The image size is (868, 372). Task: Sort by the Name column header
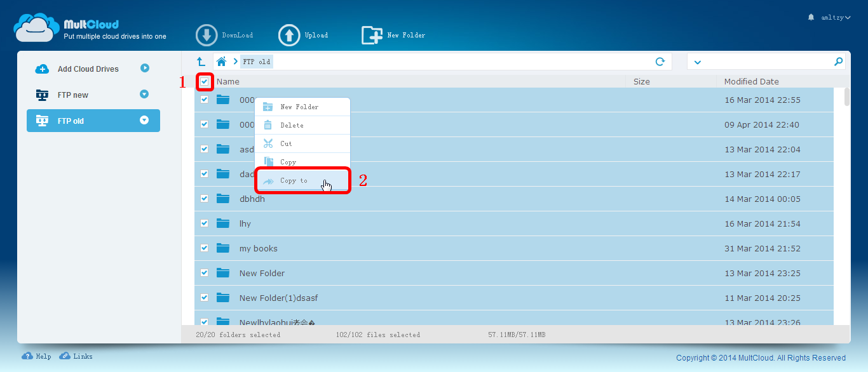pyautogui.click(x=228, y=82)
